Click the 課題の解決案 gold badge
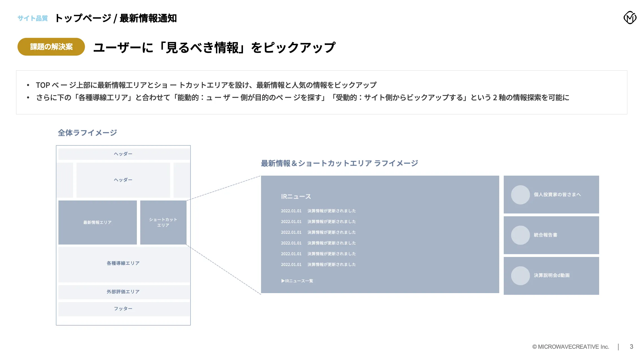 51,47
